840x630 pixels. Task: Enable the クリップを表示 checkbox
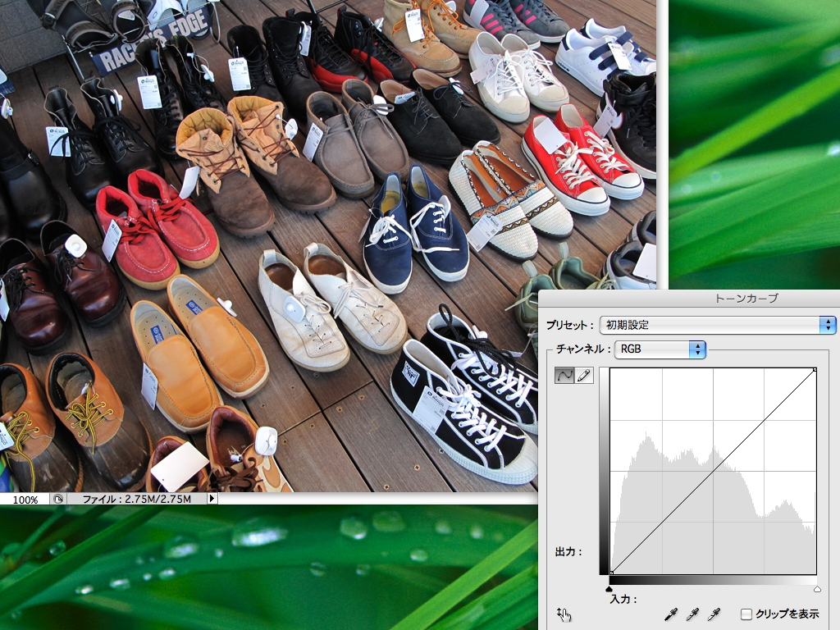746,614
